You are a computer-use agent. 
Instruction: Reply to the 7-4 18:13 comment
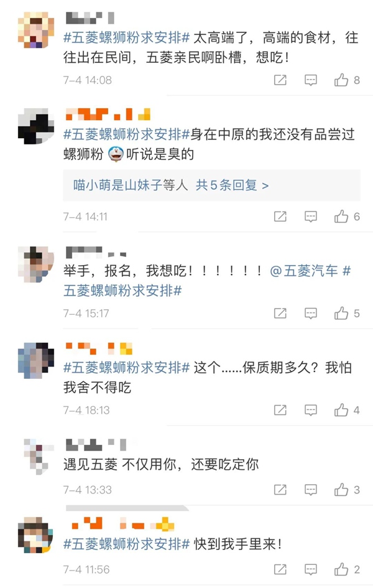[x=310, y=410]
